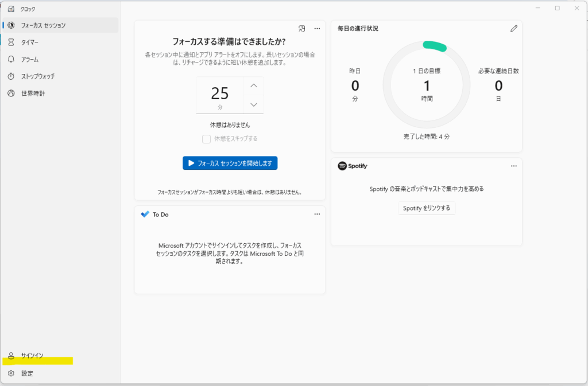The image size is (588, 386).
Task: Minimize the Clock window
Action: pos(537,8)
